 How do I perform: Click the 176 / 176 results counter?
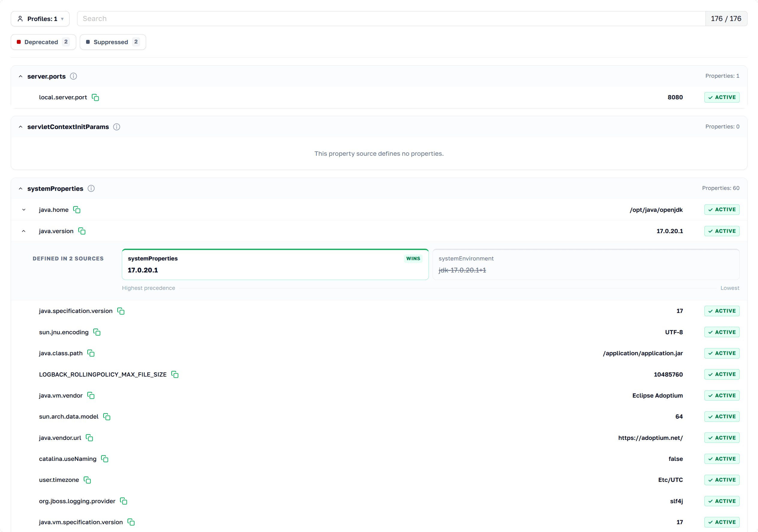click(x=726, y=19)
